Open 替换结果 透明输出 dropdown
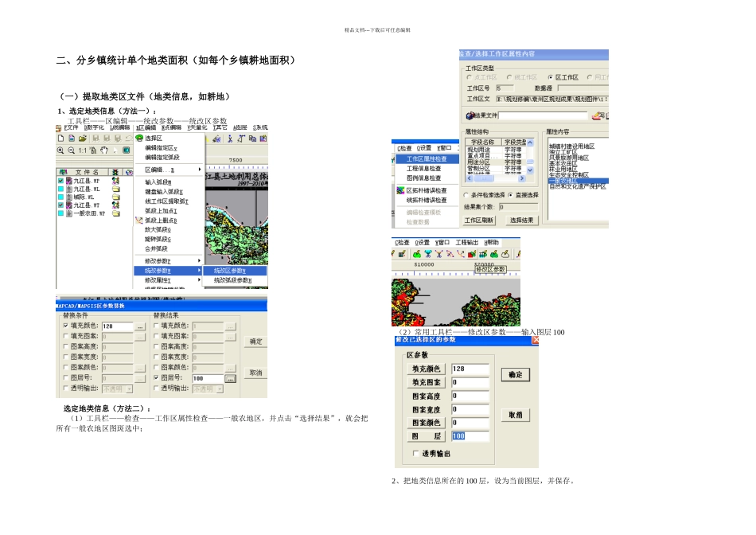This screenshot has height=535, width=756. pyautogui.click(x=220, y=389)
